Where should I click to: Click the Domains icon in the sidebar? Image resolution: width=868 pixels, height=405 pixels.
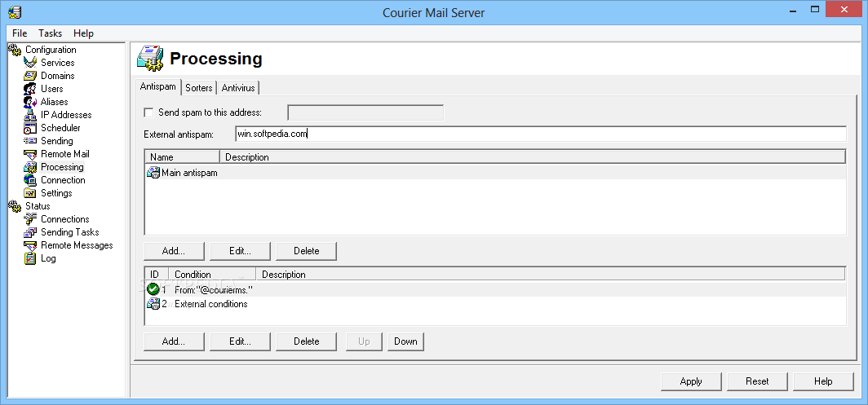[30, 76]
